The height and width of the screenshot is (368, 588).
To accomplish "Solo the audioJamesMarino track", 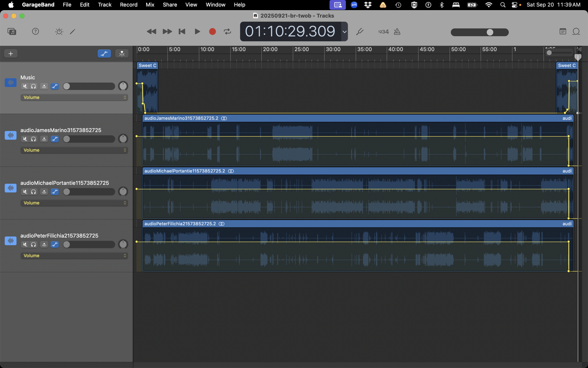I will point(34,139).
